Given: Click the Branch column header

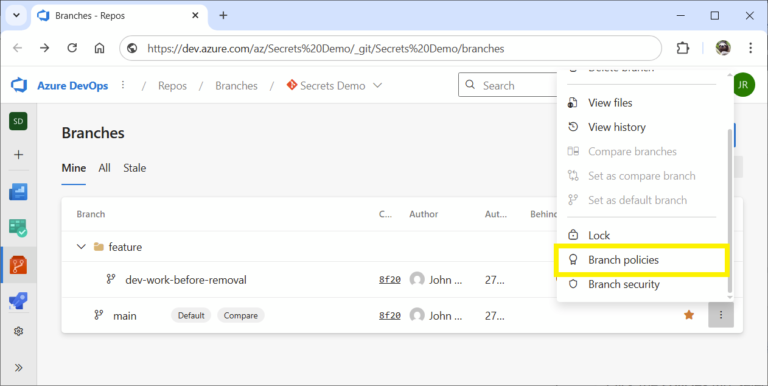Looking at the screenshot, I should coord(91,214).
